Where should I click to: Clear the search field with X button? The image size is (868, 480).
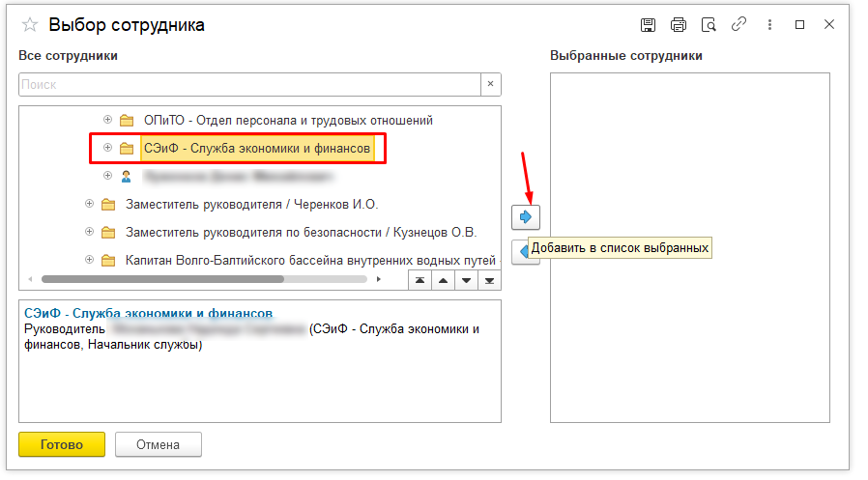tap(491, 85)
